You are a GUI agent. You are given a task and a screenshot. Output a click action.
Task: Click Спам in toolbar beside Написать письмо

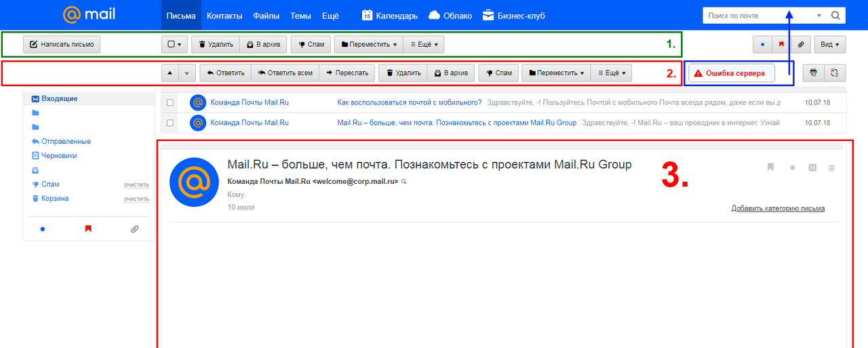[x=311, y=45]
